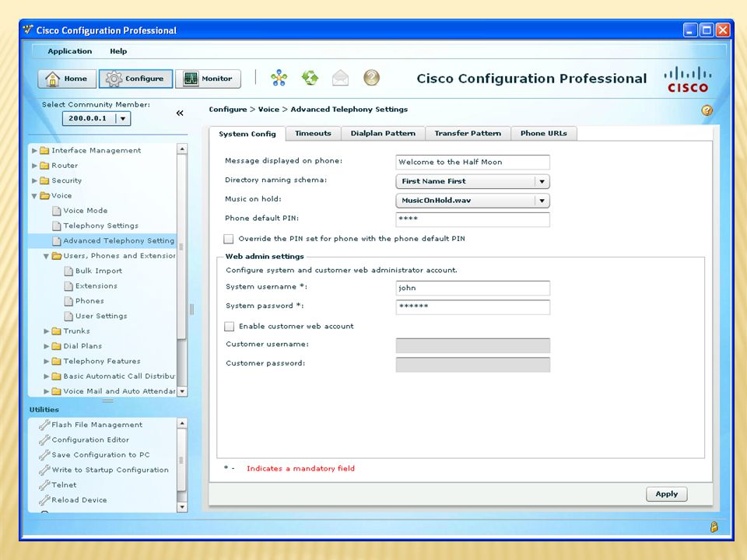Click the envelope feedback icon
This screenshot has width=747, height=560.
[x=340, y=78]
